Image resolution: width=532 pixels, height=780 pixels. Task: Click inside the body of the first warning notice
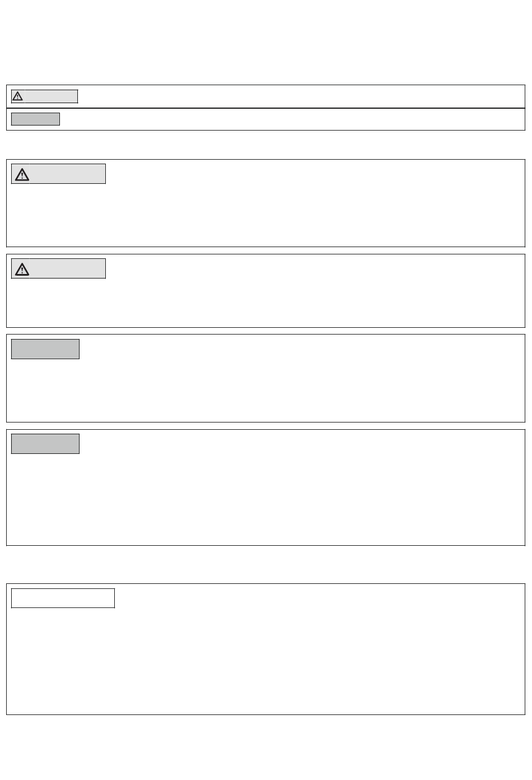tap(265, 216)
